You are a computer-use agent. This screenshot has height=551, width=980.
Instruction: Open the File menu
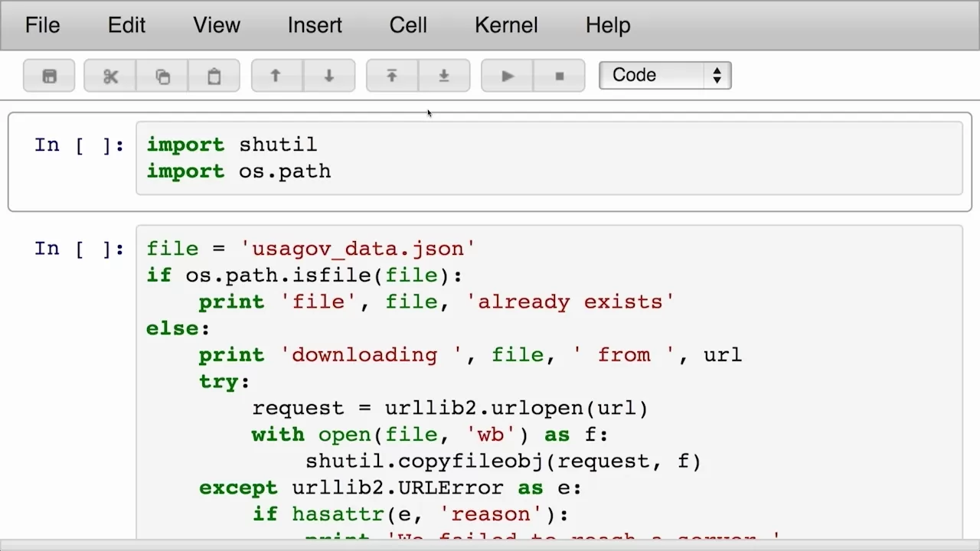pyautogui.click(x=42, y=25)
